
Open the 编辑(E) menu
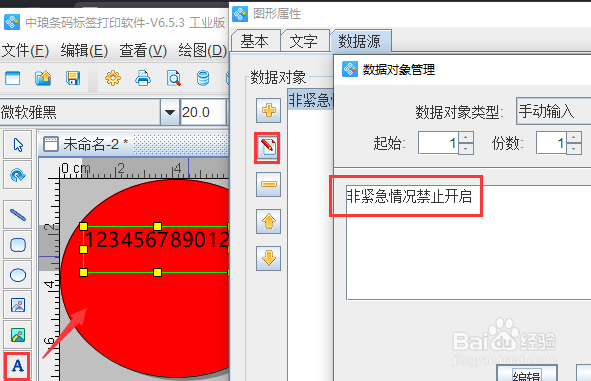click(84, 50)
